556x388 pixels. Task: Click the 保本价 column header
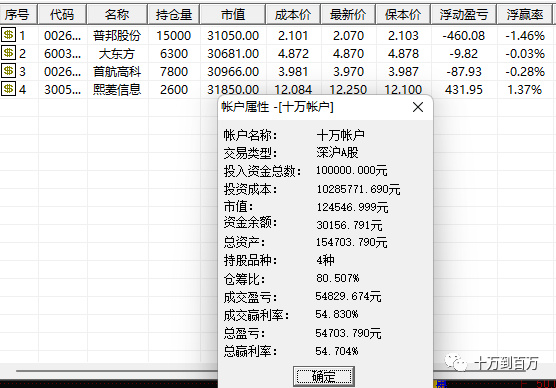[403, 15]
